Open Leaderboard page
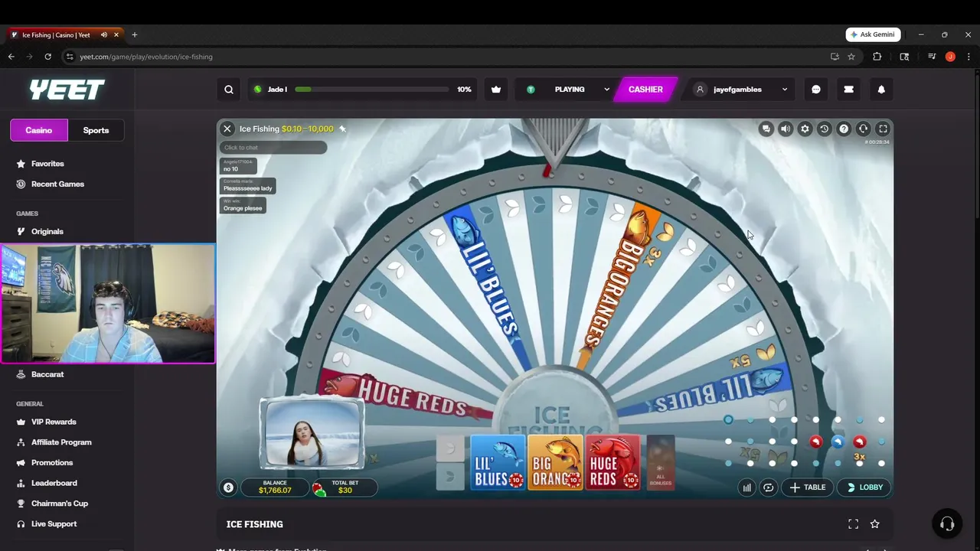 [x=54, y=483]
